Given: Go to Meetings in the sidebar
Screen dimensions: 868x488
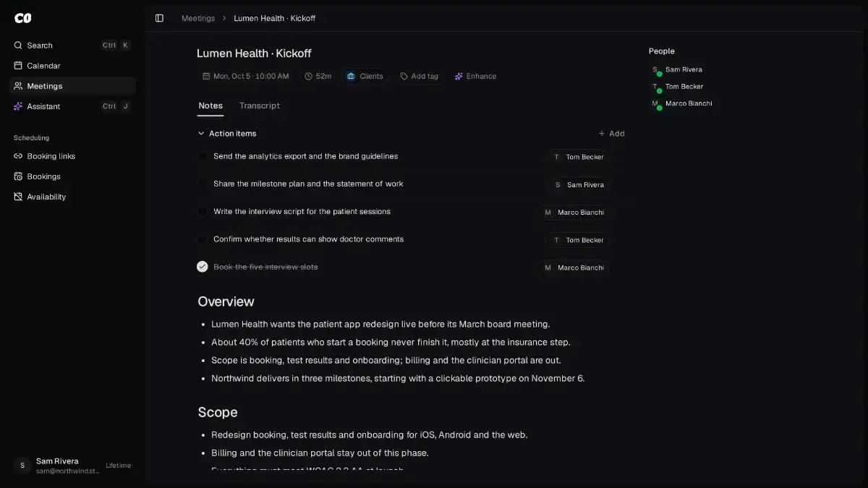Looking at the screenshot, I should (x=72, y=86).
